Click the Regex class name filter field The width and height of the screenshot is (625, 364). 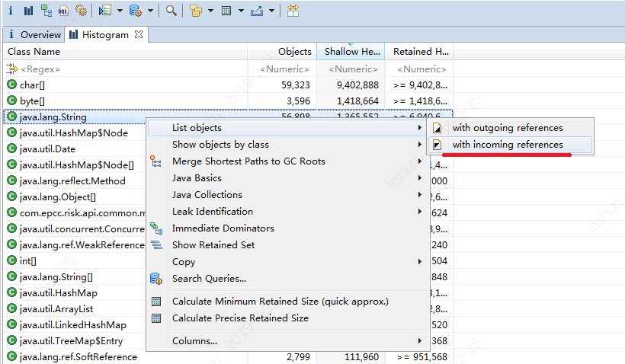(x=125, y=69)
